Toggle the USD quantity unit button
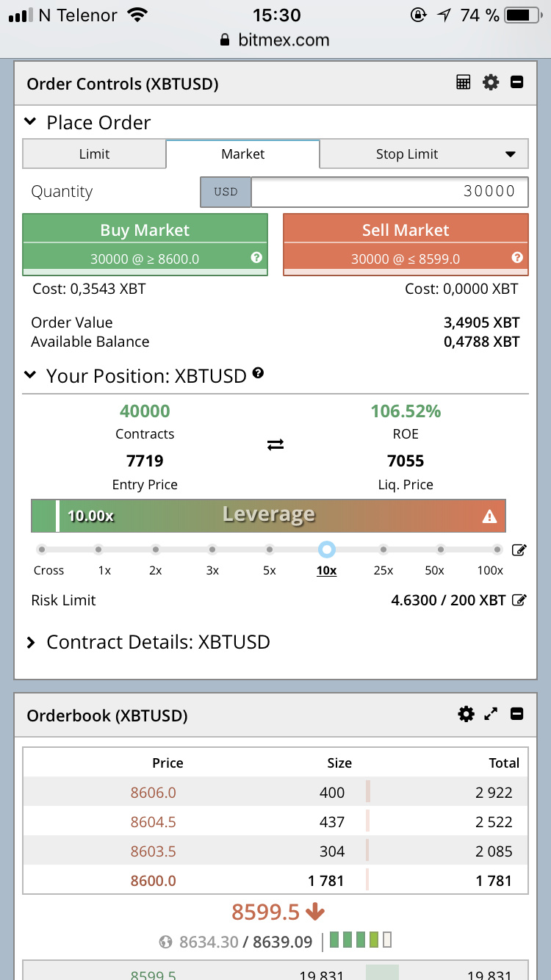 (226, 192)
